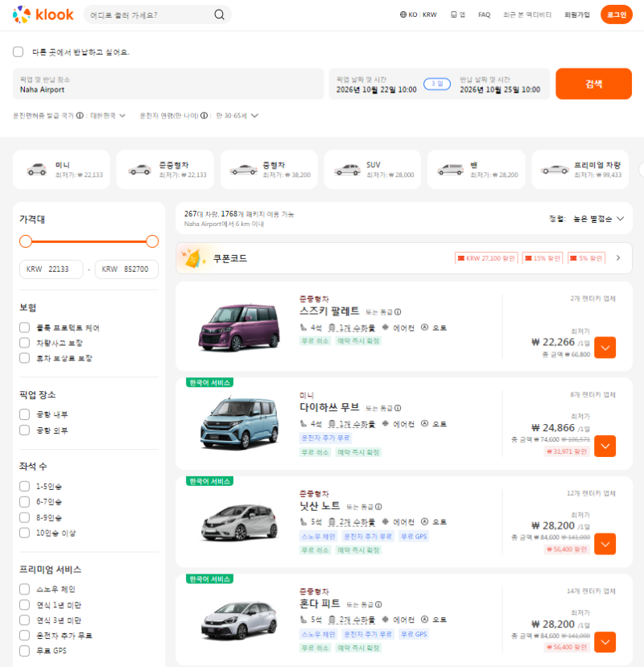Check the 무료 GPS premium filter
Image resolution: width=644 pixels, height=667 pixels.
25,651
